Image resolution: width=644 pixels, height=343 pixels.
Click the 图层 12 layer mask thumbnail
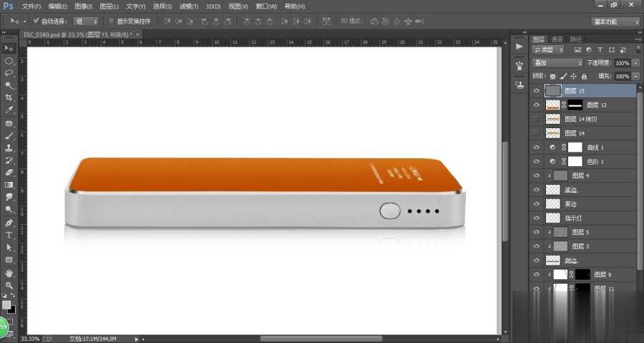(575, 105)
